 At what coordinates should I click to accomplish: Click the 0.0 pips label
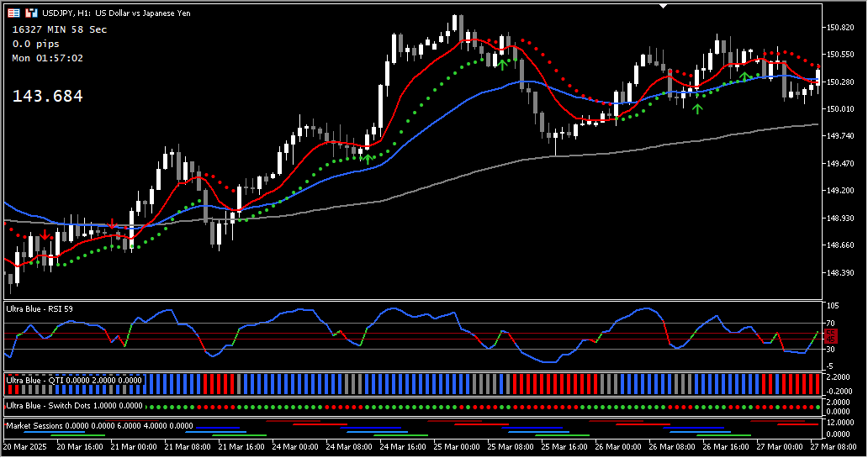tap(34, 44)
